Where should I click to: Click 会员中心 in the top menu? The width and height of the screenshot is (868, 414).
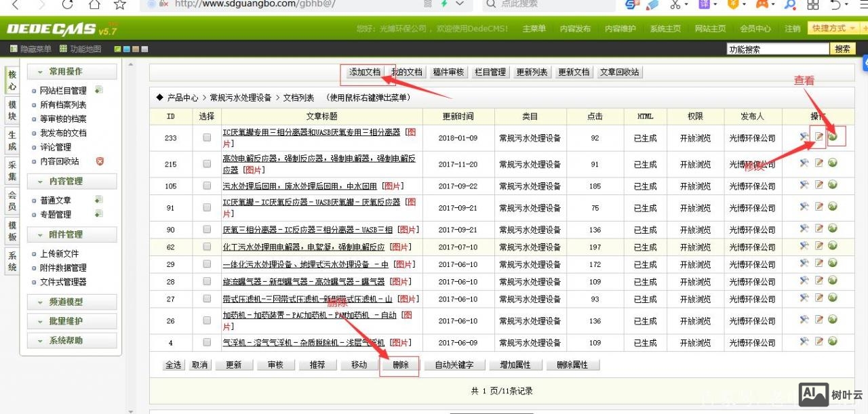pyautogui.click(x=755, y=28)
